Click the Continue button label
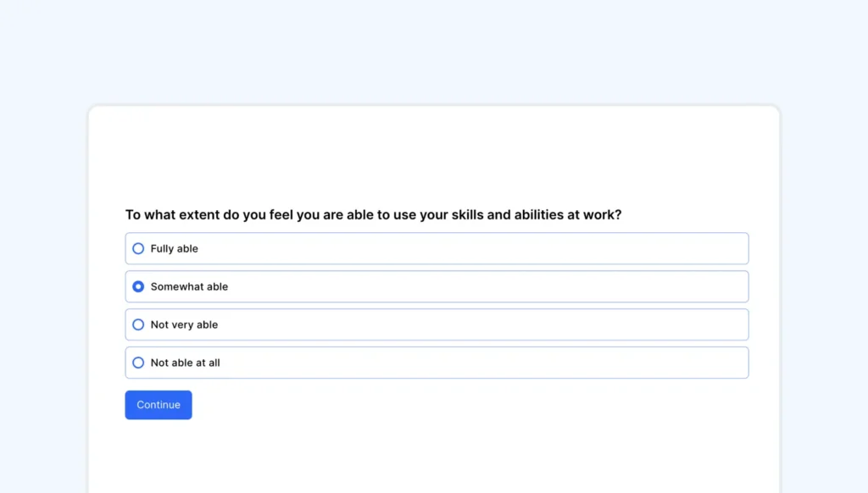The height and width of the screenshot is (493, 868). (158, 405)
